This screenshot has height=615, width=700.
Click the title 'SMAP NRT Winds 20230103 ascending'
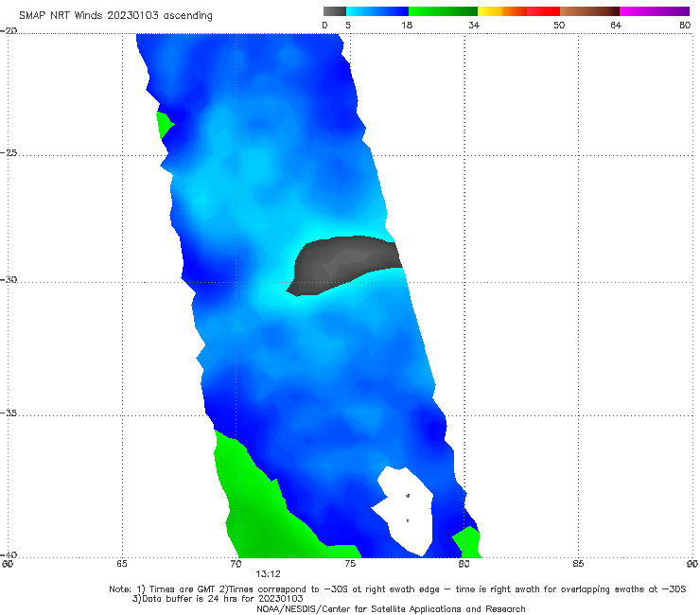click(x=115, y=15)
